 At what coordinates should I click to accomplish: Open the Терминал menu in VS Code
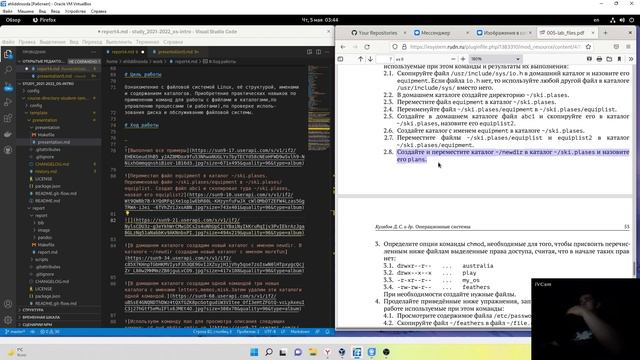tap(147, 42)
